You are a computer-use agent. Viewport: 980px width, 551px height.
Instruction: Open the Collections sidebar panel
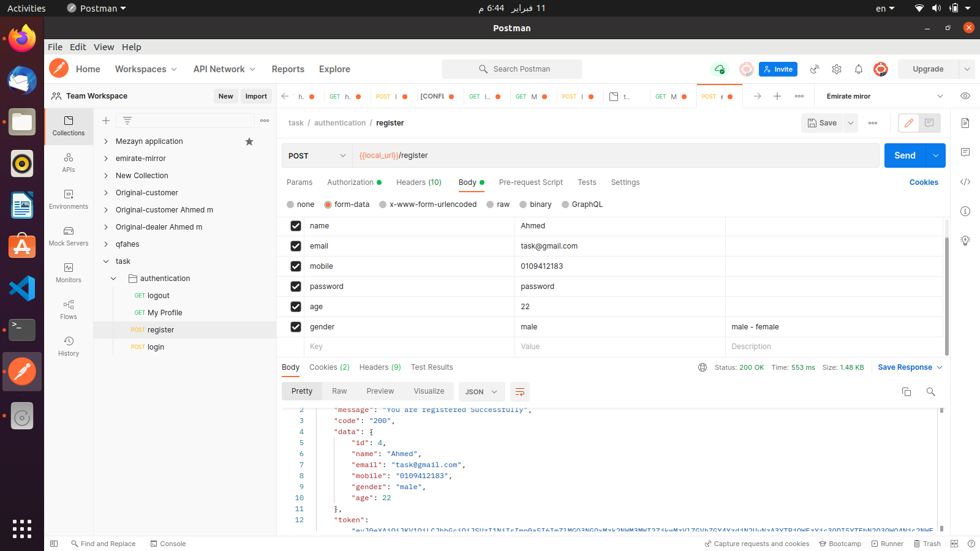69,126
